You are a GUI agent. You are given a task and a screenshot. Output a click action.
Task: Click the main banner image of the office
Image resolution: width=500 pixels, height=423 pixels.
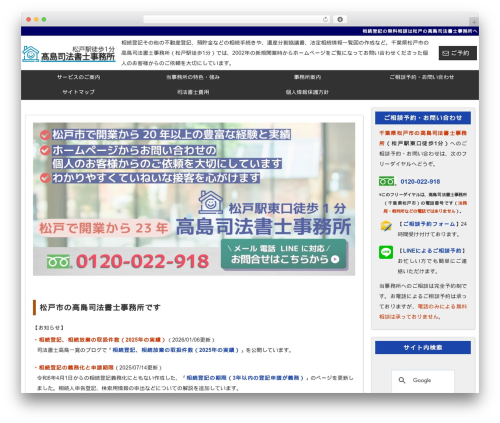(x=194, y=199)
